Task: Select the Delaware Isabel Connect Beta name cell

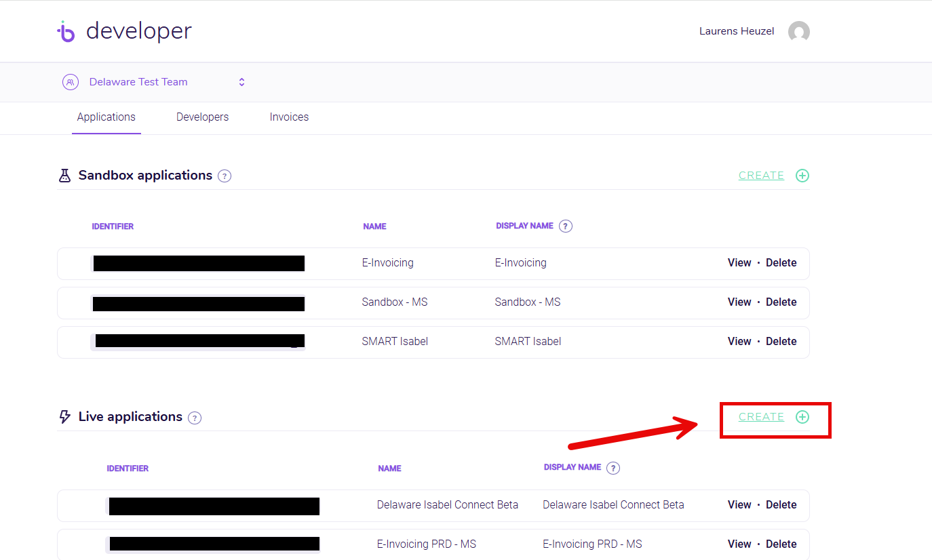Action: pos(448,505)
